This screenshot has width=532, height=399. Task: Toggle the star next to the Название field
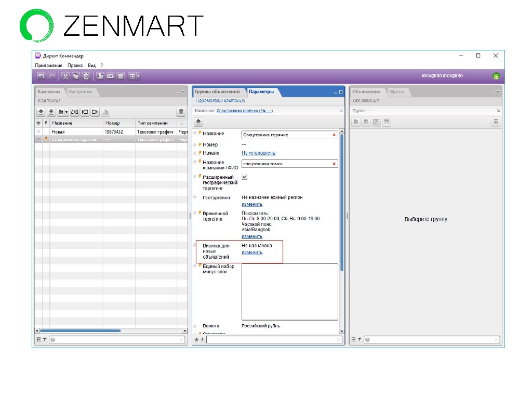tap(195, 133)
